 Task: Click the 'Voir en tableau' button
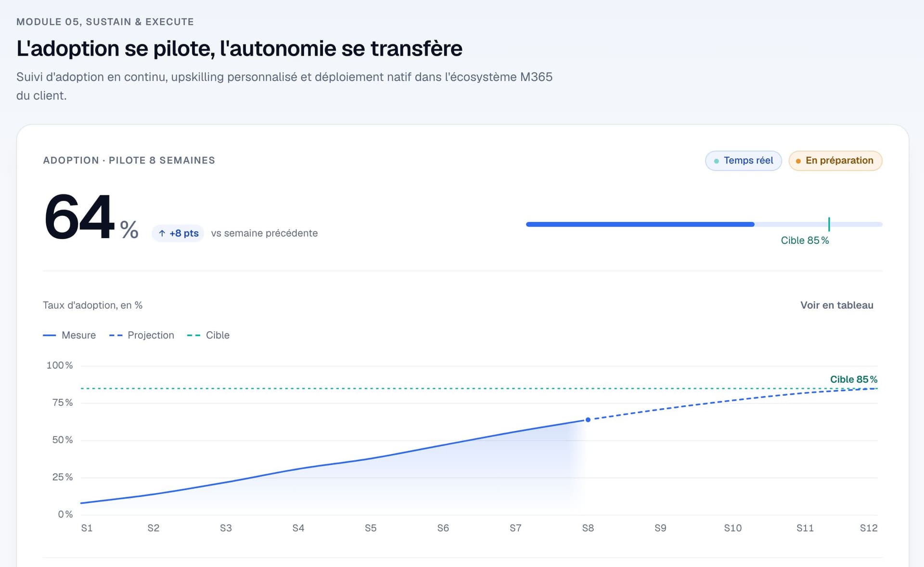[836, 305]
